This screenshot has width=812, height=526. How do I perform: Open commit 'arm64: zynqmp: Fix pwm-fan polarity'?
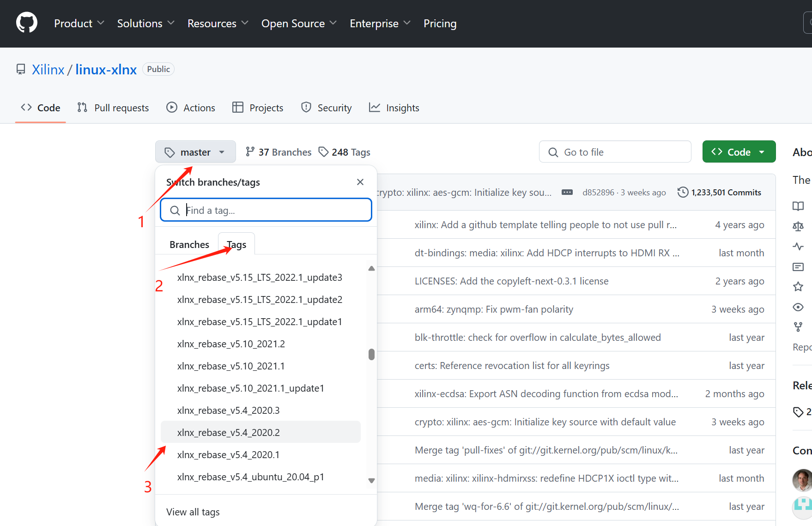[x=494, y=309]
